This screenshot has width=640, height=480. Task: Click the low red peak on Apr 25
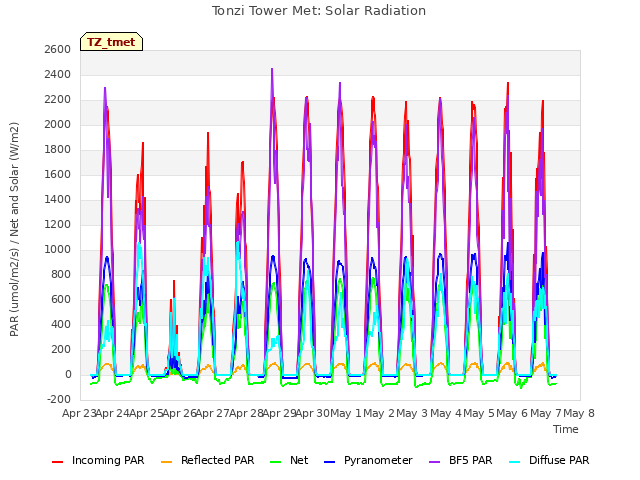pos(174,281)
